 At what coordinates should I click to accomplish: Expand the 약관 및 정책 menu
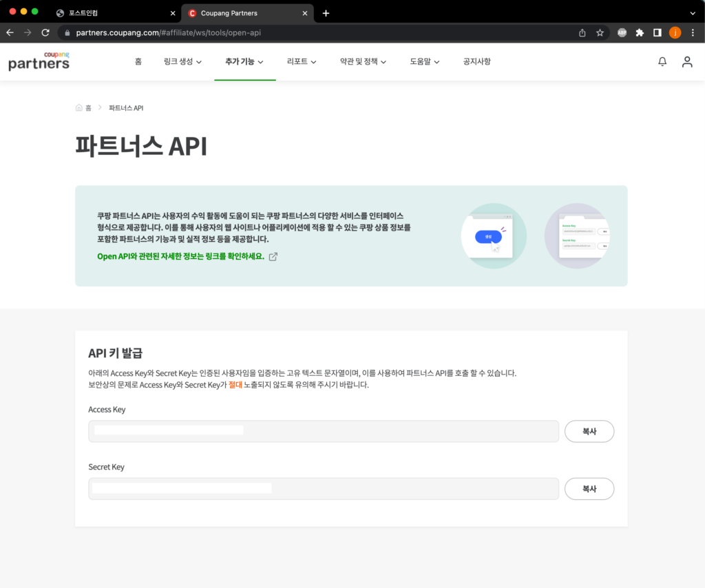(x=363, y=61)
